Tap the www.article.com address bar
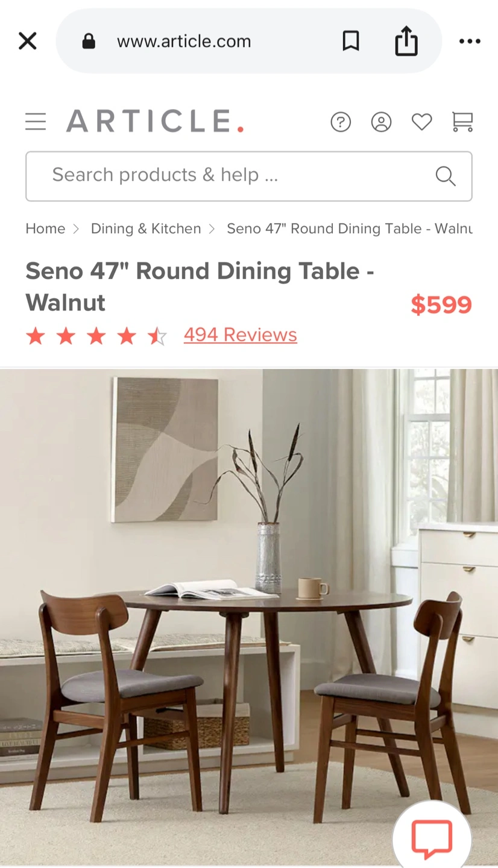This screenshot has height=868, width=498. (x=249, y=41)
